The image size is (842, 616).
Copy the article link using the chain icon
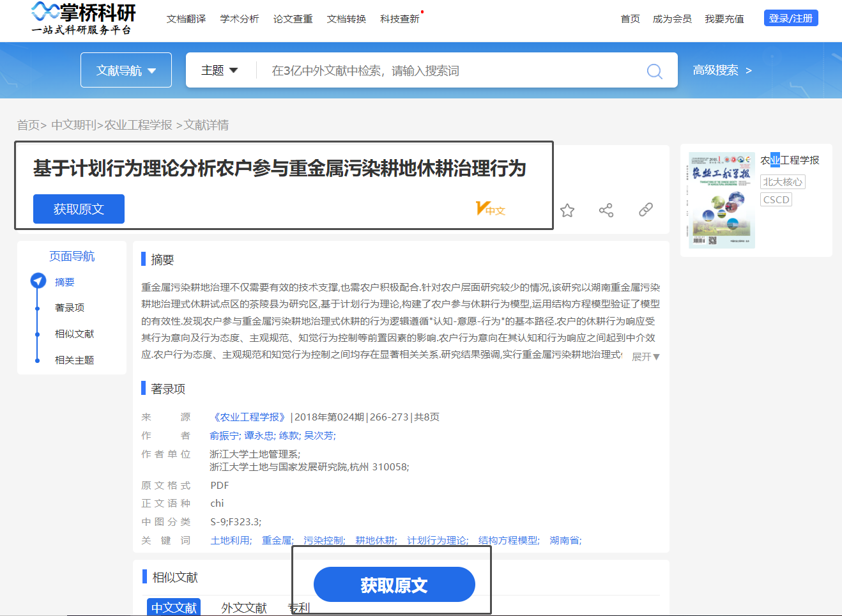[x=645, y=210]
